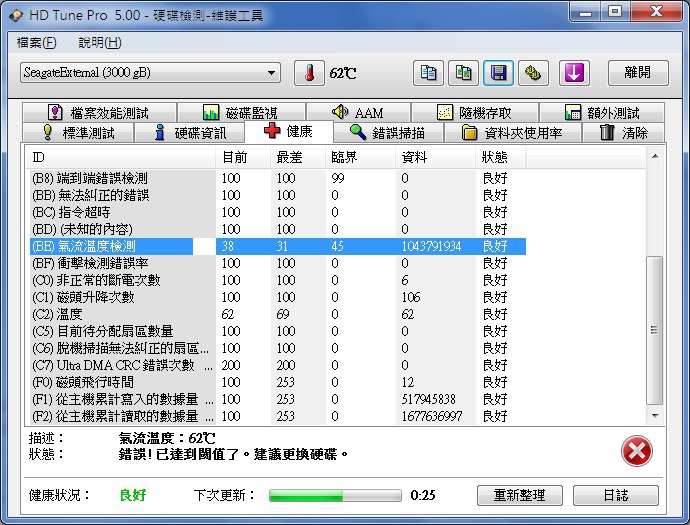
Task: Click the 離開 button
Action: (x=638, y=73)
